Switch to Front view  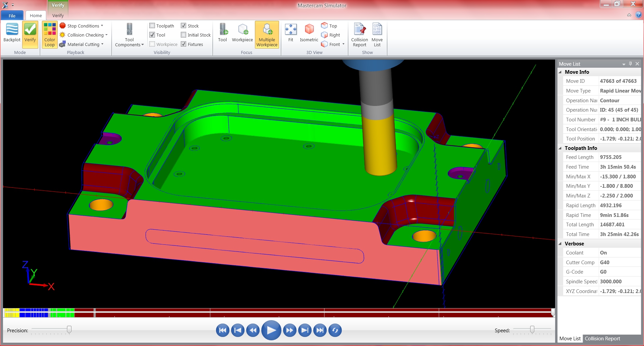tap(331, 44)
